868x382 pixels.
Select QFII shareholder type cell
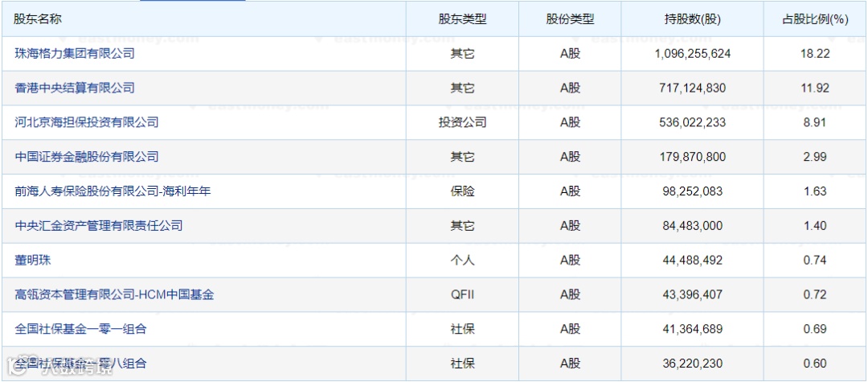pyautogui.click(x=462, y=294)
